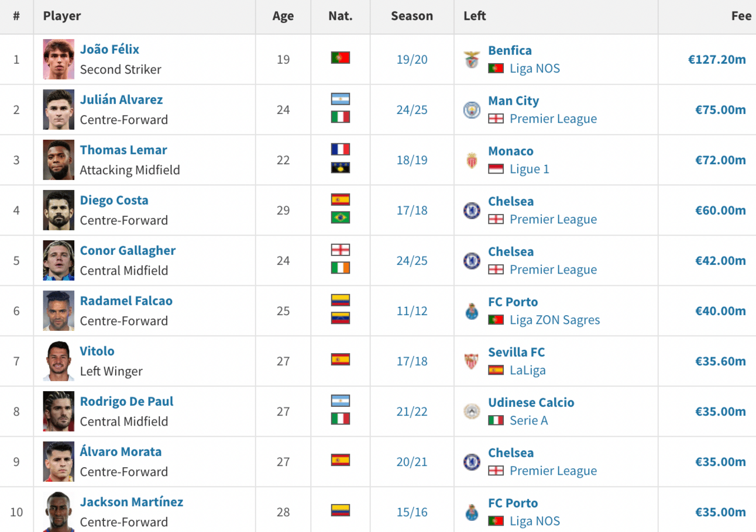756x532 pixels.
Task: Click the Udinese Calcio club crest
Action: [472, 412]
